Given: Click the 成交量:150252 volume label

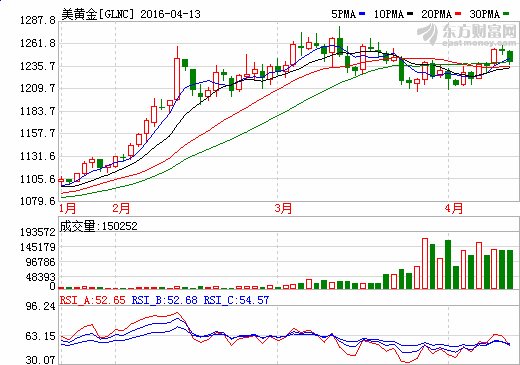Looking at the screenshot, I should [x=98, y=226].
